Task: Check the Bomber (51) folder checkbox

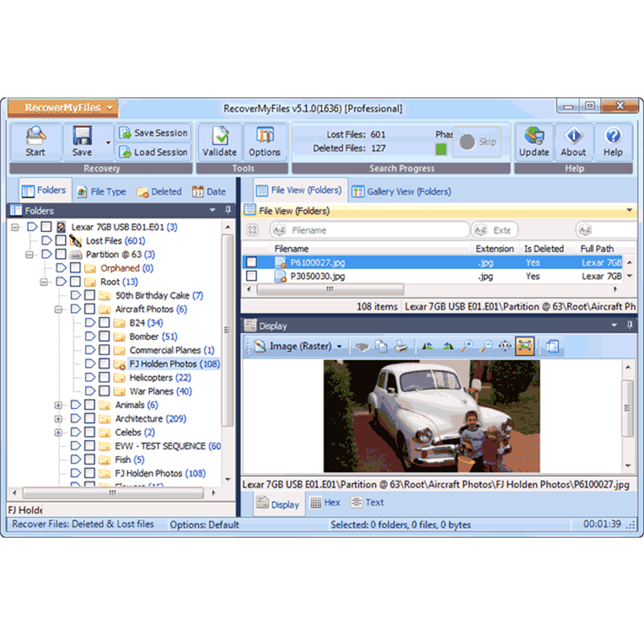Action: [104, 336]
